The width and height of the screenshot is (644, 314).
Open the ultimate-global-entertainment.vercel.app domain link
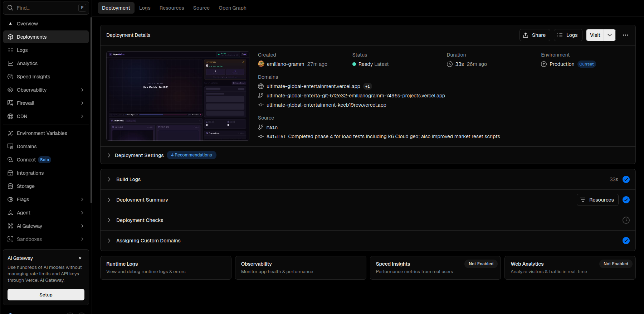[313, 86]
